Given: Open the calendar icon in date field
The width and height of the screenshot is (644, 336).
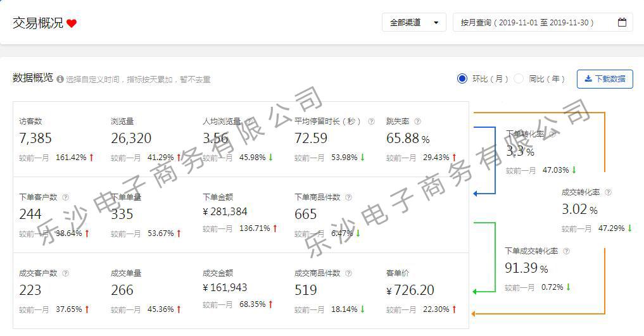Looking at the screenshot, I should click(622, 23).
